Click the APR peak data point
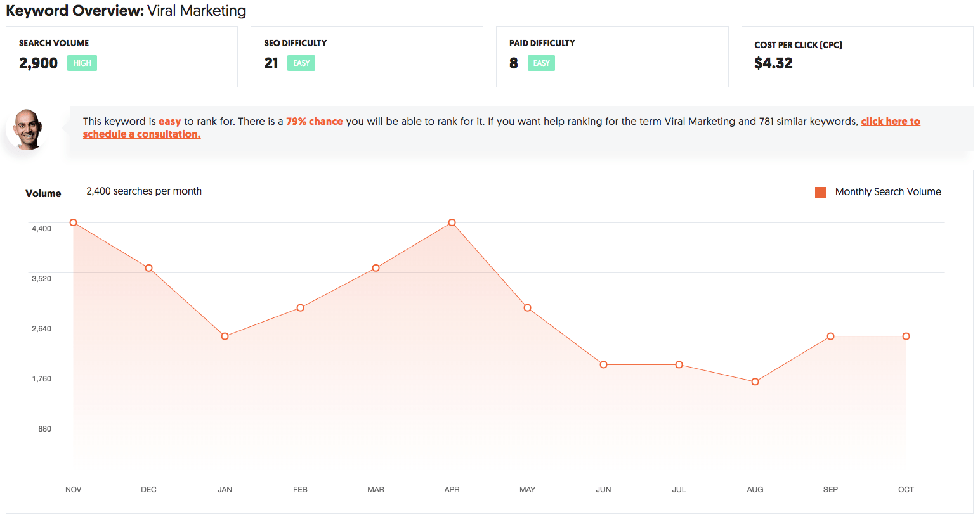Viewport: 980px width, 519px height. coord(452,222)
